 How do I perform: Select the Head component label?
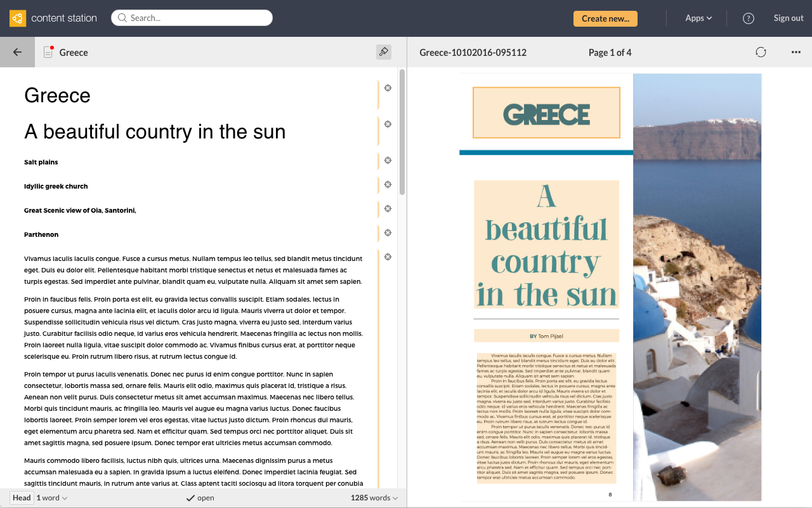pos(21,498)
